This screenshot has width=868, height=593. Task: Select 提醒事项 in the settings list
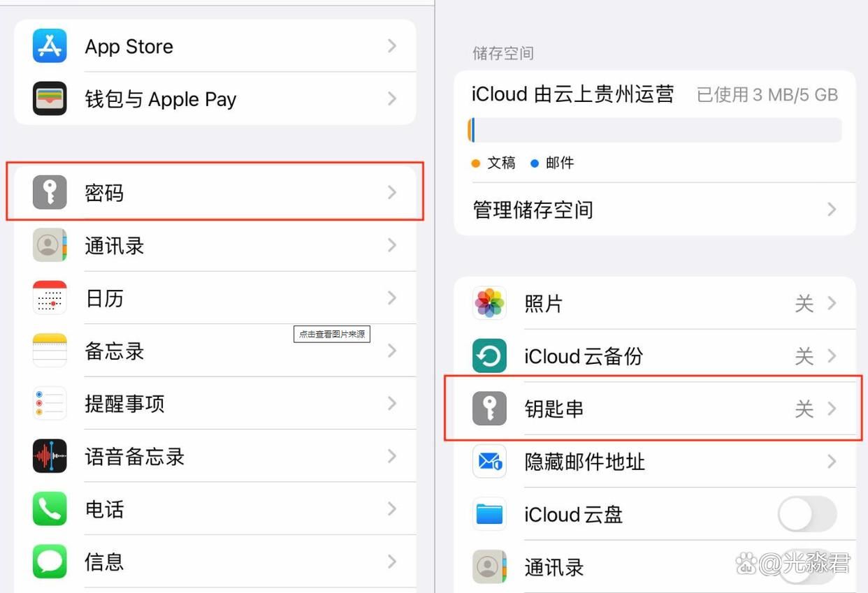(124, 404)
